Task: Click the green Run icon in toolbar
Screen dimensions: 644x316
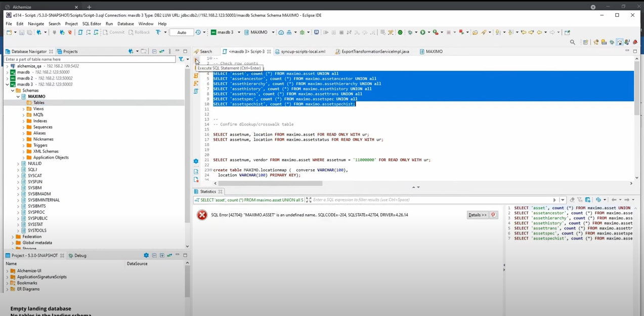Action: [x=423, y=32]
